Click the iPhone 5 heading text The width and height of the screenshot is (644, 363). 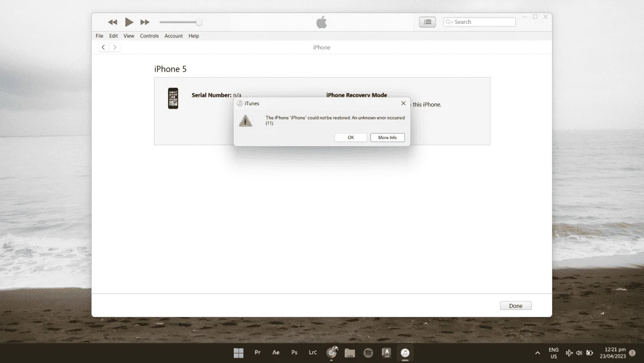171,69
